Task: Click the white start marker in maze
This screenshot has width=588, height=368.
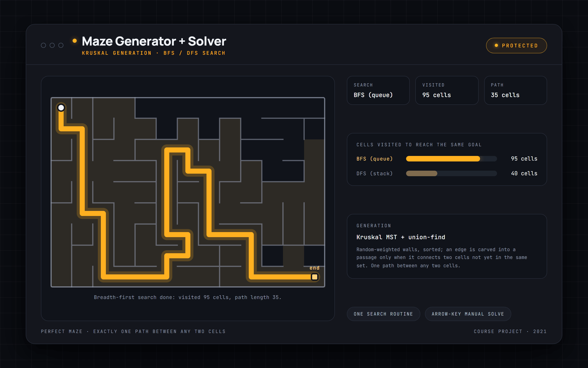Action: 61,108
